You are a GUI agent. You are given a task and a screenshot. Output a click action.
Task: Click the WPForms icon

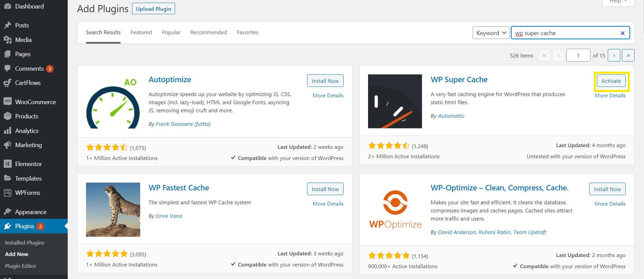point(7,193)
